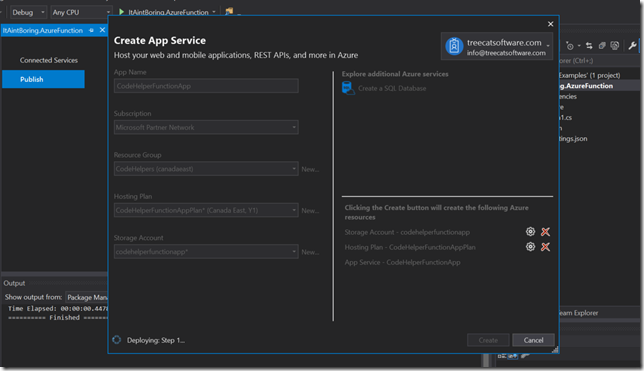Select the Publish tab in sidebar
This screenshot has width=644, height=371.
tap(43, 79)
